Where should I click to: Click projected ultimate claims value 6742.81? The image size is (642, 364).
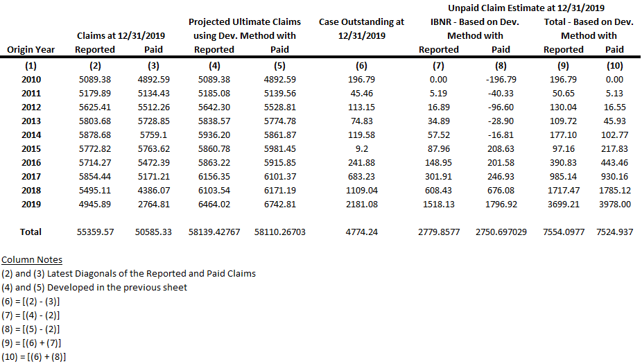(x=280, y=204)
